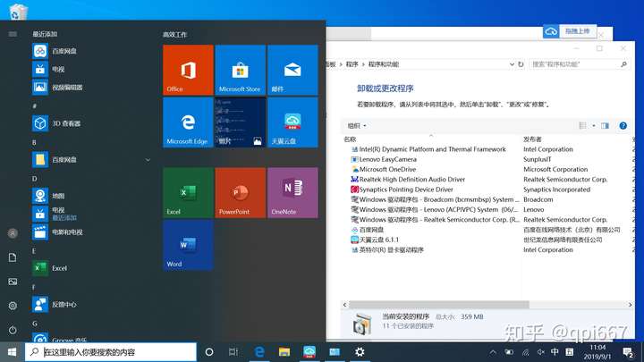
Task: Toggle the preview pane icon
Action: pos(605,126)
